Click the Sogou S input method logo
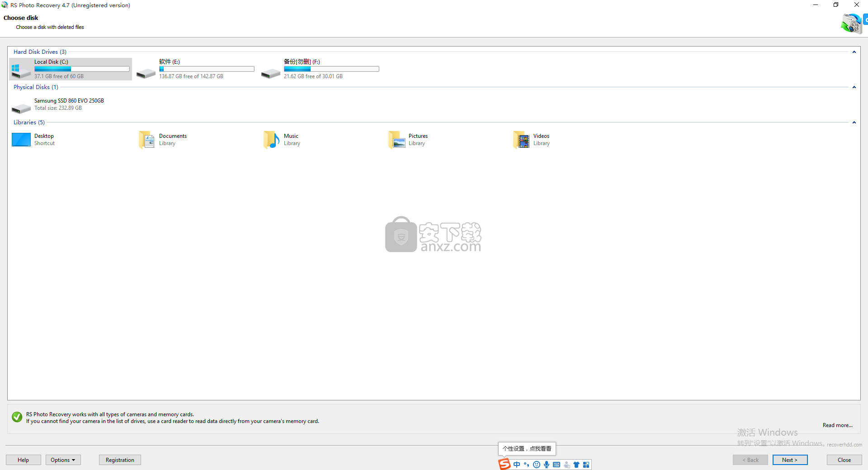The image size is (868, 470). (505, 464)
